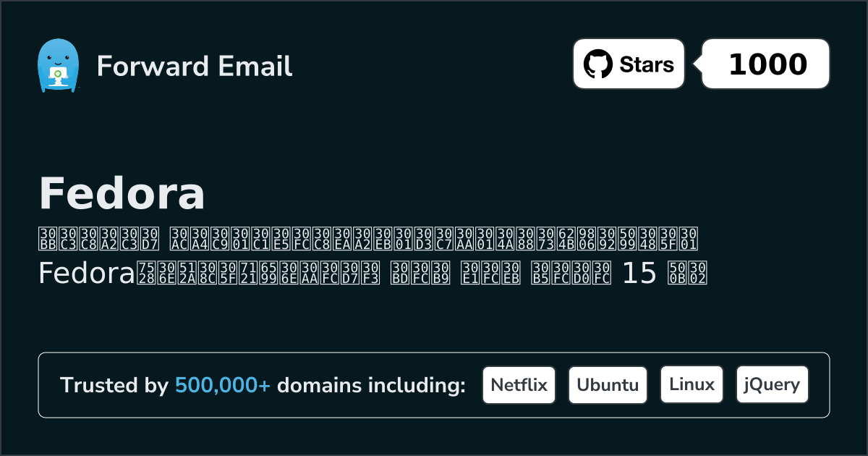Click the Netflix domain badge

pos(519,384)
